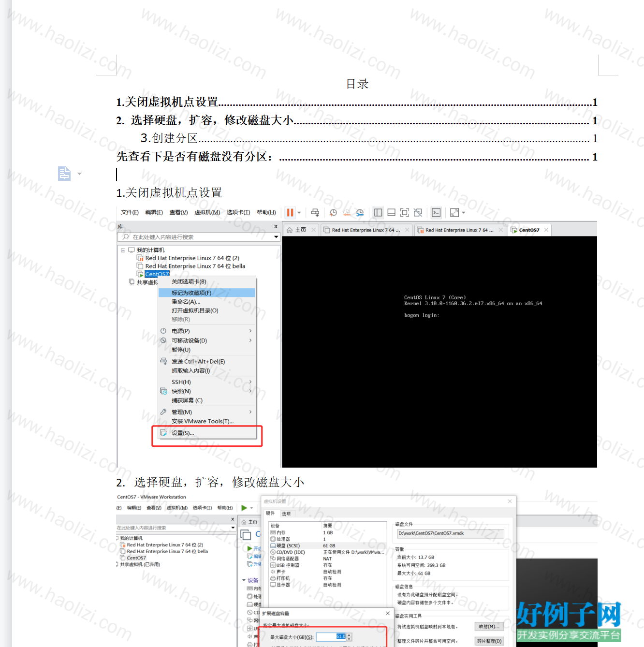The width and height of the screenshot is (644, 647).
Task: Choose 标记为收藏项(F) in context menu
Action: pos(207,293)
